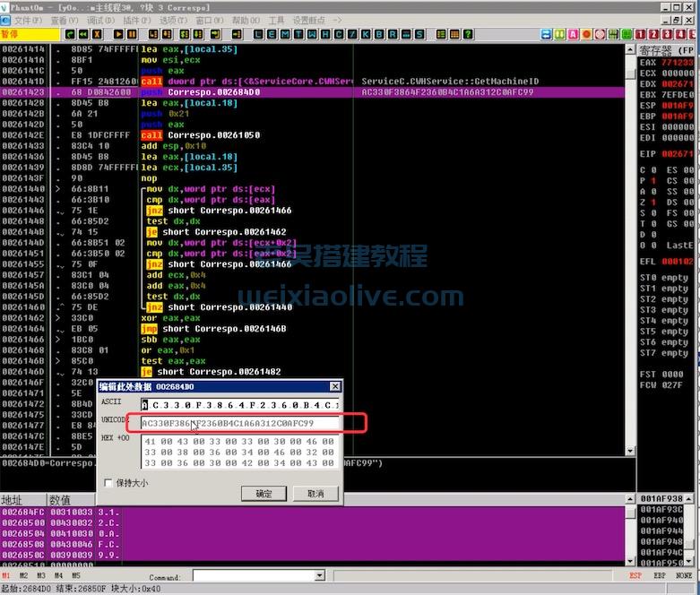700x595 pixels.
Task: Open the E (executable modules) window button
Action: pos(273,34)
